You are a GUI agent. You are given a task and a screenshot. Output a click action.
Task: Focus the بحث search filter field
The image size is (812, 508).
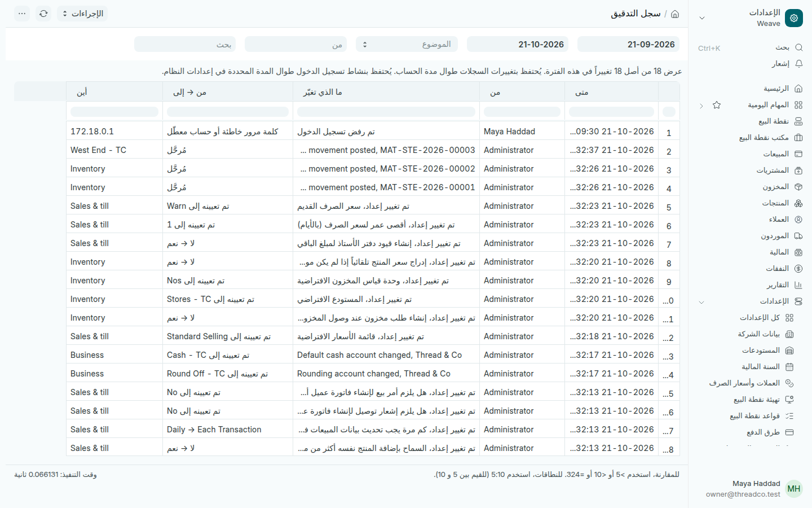point(185,44)
